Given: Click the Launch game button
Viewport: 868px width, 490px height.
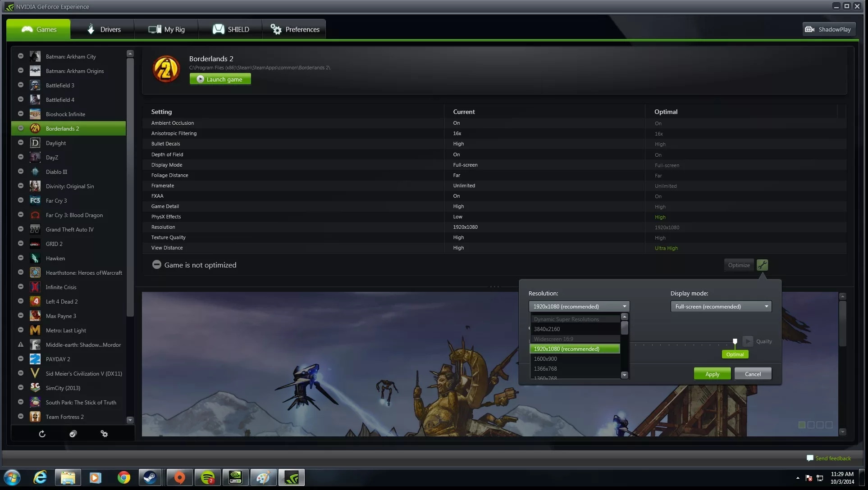Looking at the screenshot, I should [220, 79].
